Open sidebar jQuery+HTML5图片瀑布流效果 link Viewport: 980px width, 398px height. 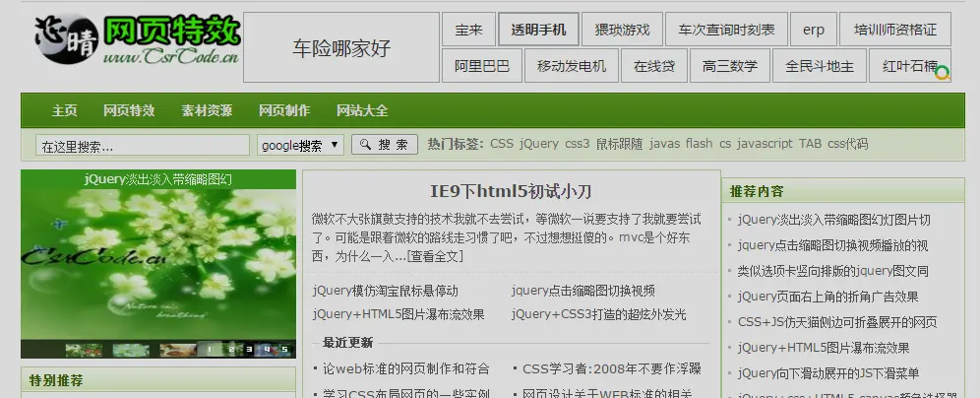[824, 348]
